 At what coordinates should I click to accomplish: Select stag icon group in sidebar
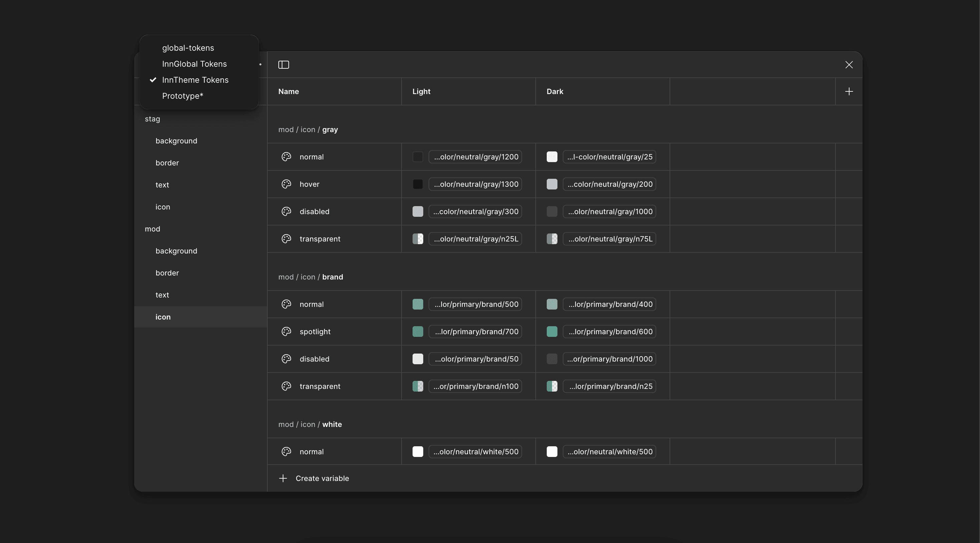pyautogui.click(x=163, y=207)
